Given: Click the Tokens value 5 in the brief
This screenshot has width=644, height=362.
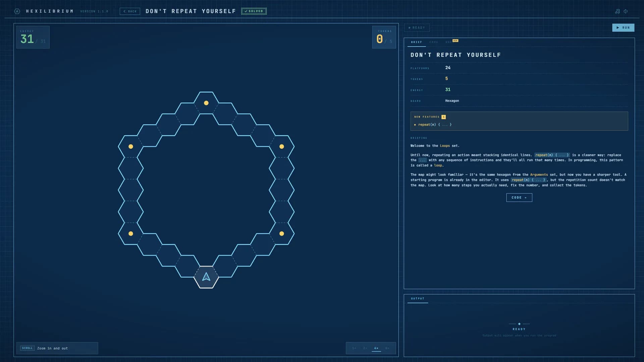Looking at the screenshot, I should [x=446, y=78].
